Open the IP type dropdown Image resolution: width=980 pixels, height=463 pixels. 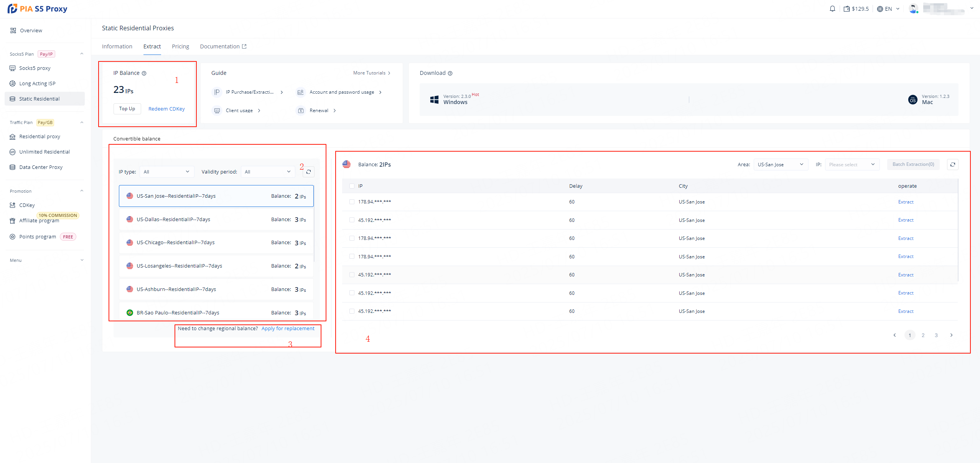(166, 172)
